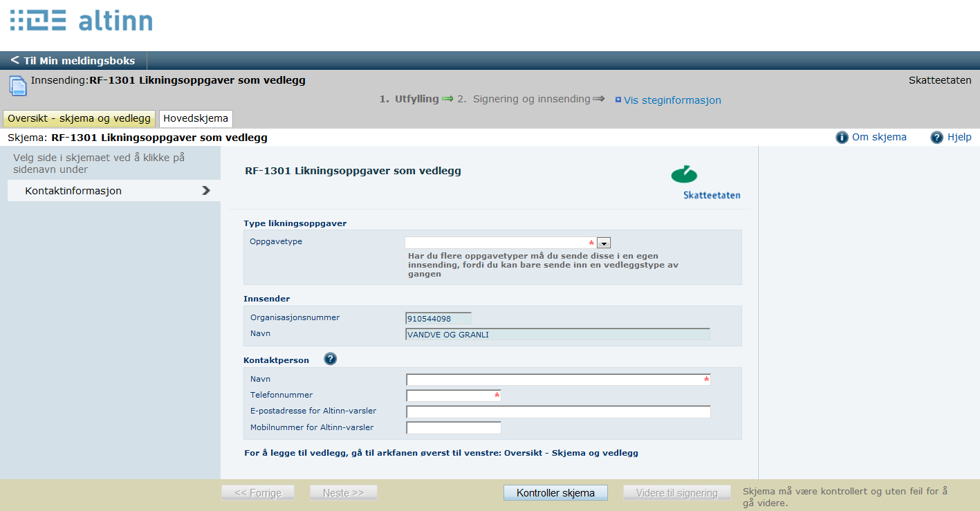Click the Oppgavetype combo box field

point(501,243)
